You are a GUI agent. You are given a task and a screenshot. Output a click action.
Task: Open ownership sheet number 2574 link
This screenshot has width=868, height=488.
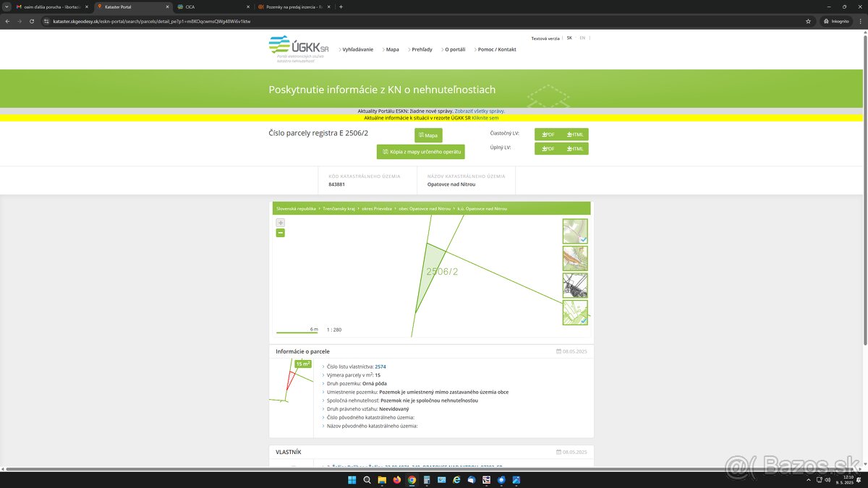pyautogui.click(x=380, y=367)
